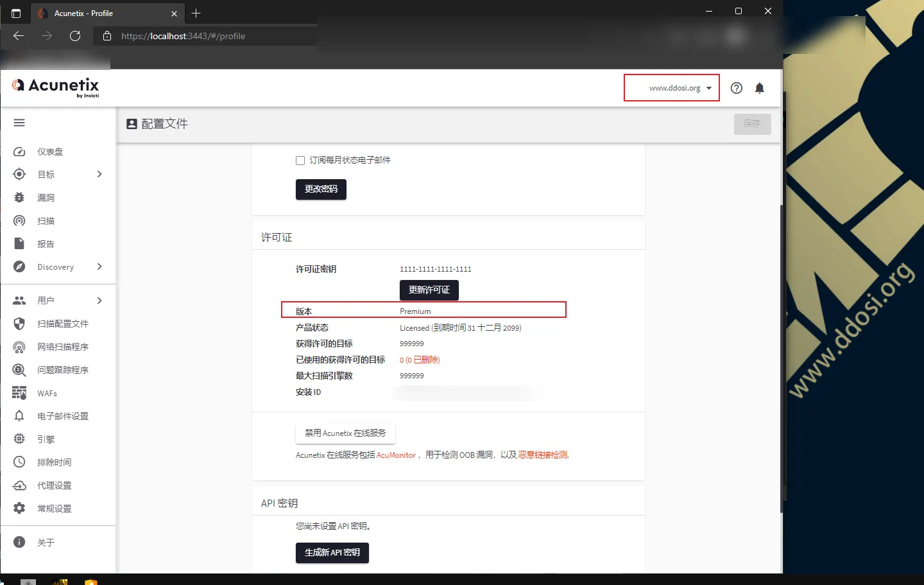The width and height of the screenshot is (924, 585).
Task: Open the 恶意链接检测 link
Action: point(543,455)
